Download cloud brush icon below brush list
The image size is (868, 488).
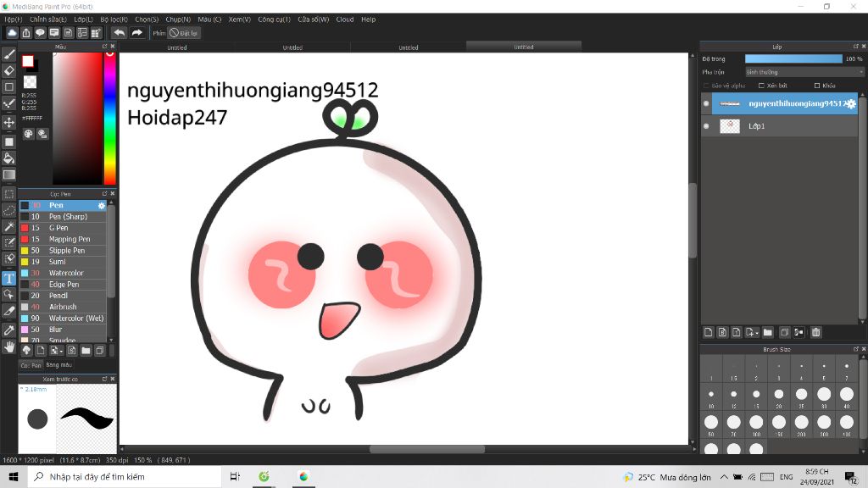[x=26, y=350]
